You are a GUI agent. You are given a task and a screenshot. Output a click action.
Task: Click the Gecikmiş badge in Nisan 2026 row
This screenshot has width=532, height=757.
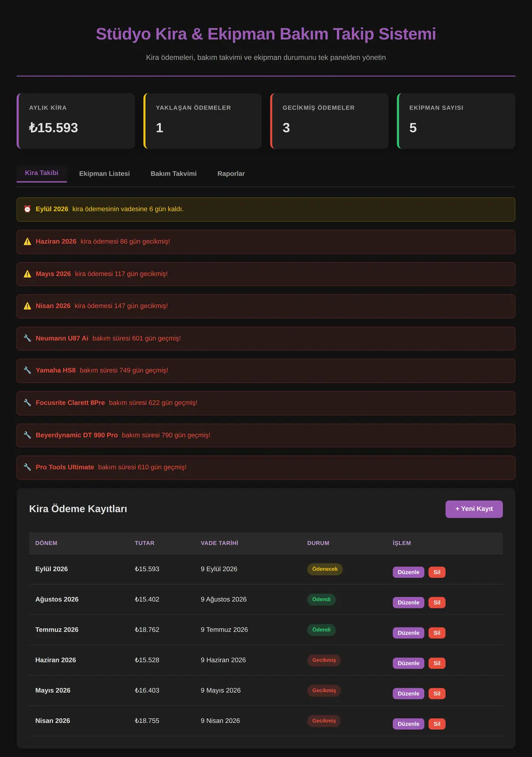pos(324,721)
